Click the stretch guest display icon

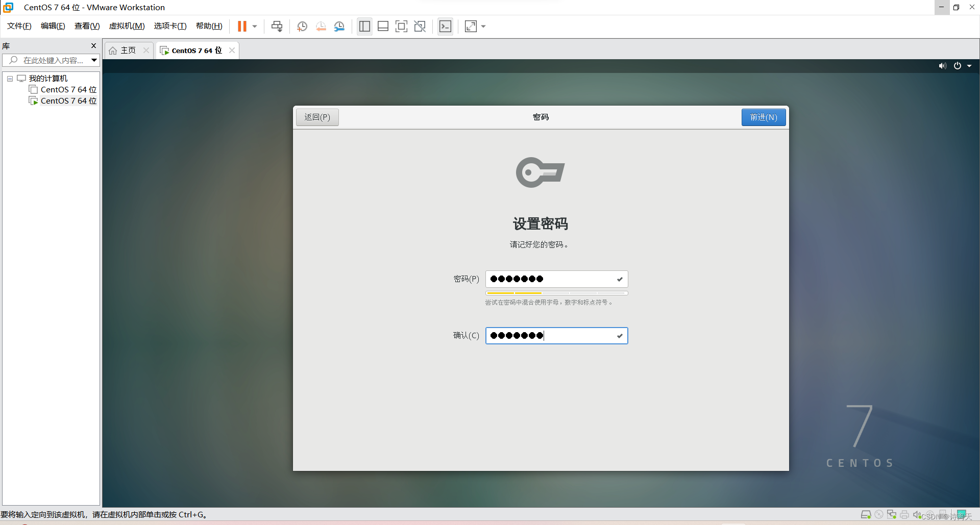tap(471, 26)
